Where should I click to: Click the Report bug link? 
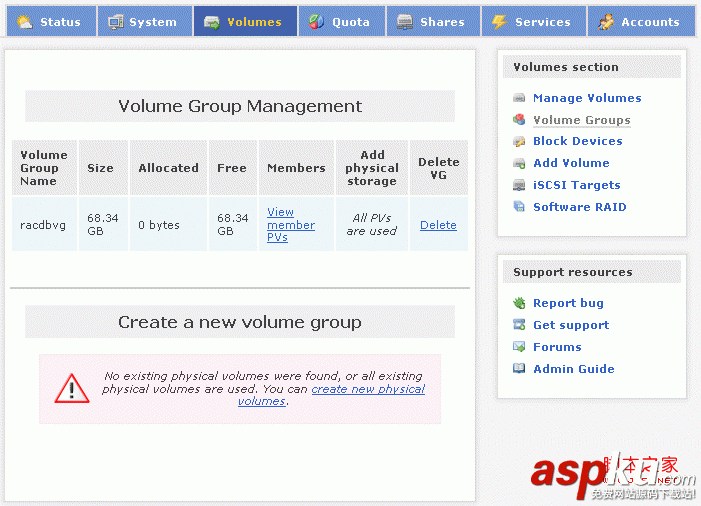[x=568, y=303]
